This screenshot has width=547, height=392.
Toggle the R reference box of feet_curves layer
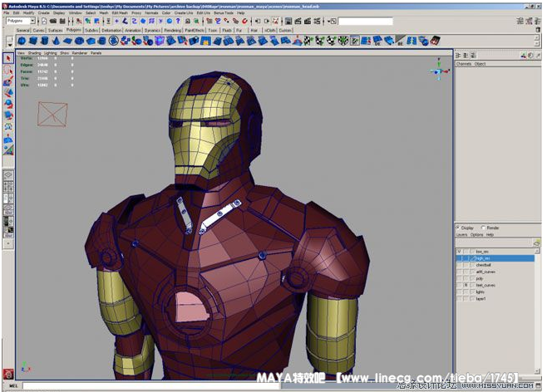[466, 285]
